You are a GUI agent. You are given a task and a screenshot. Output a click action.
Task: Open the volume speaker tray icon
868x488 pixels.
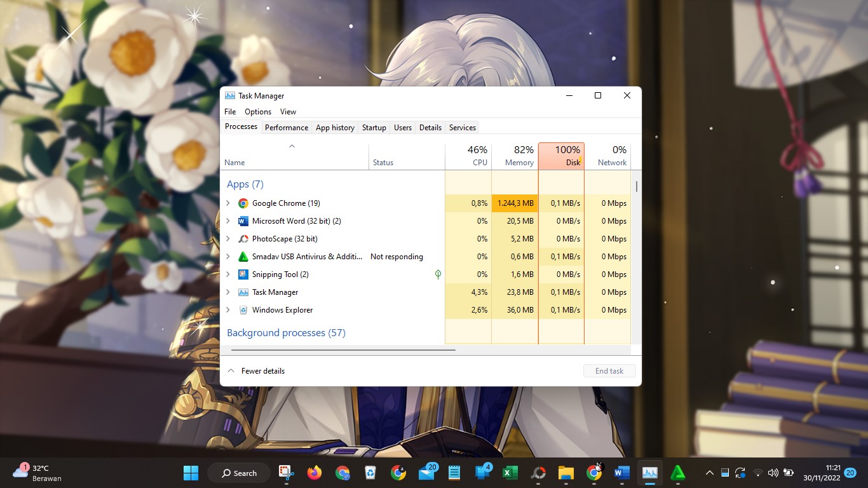[x=773, y=473]
